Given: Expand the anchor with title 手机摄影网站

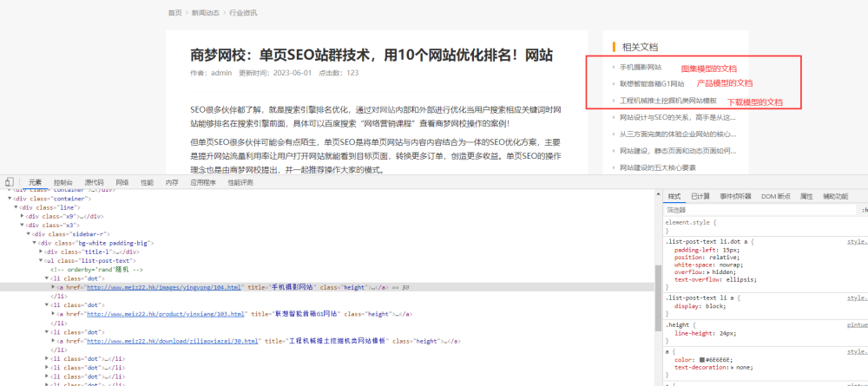Looking at the screenshot, I should point(53,287).
